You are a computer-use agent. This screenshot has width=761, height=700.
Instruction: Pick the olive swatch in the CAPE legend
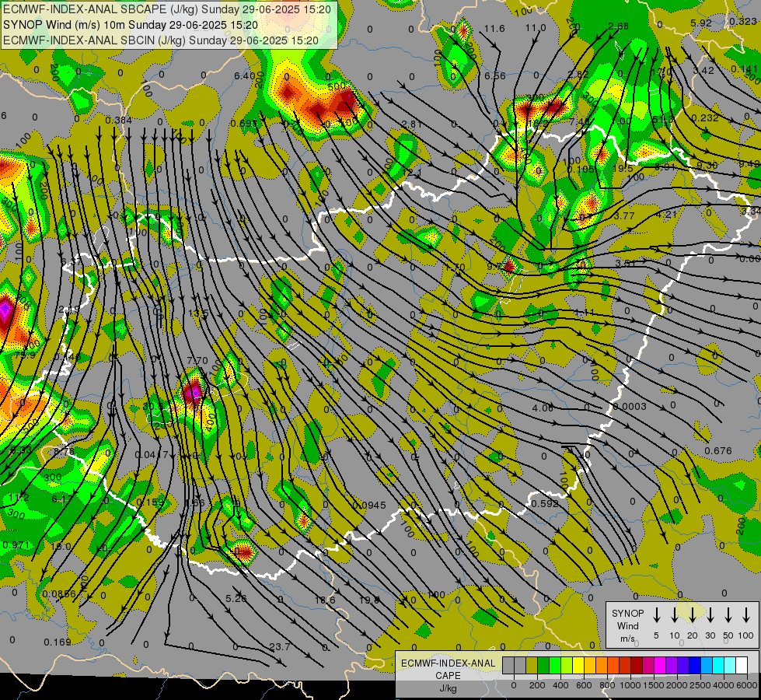tap(532, 666)
